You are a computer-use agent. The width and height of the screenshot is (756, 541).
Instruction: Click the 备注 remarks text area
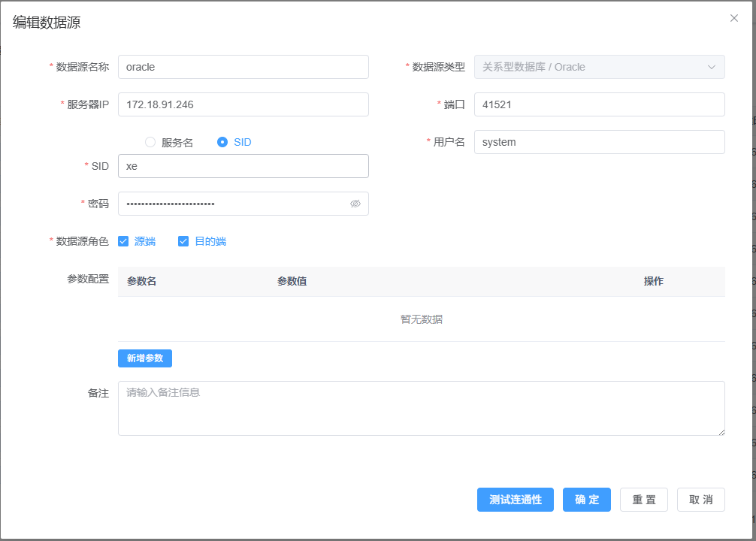(422, 409)
